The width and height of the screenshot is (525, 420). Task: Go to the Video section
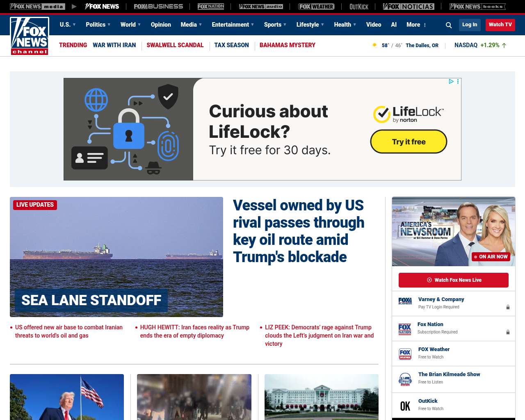[x=374, y=25]
